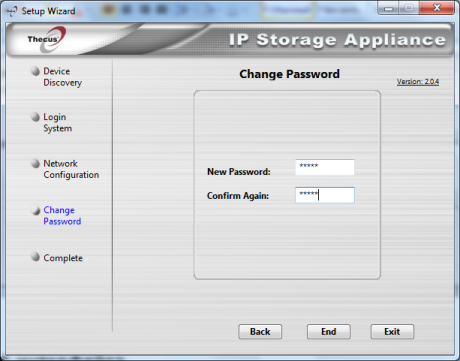Open the Version 2.0.4 link
Image resolution: width=460 pixels, height=361 pixels.
[x=418, y=82]
